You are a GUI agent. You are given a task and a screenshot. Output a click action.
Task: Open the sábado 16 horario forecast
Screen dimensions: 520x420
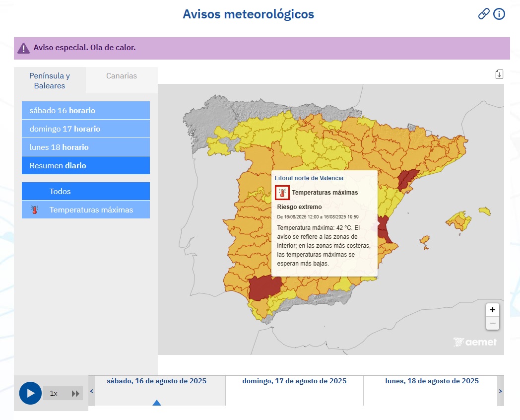coord(85,110)
